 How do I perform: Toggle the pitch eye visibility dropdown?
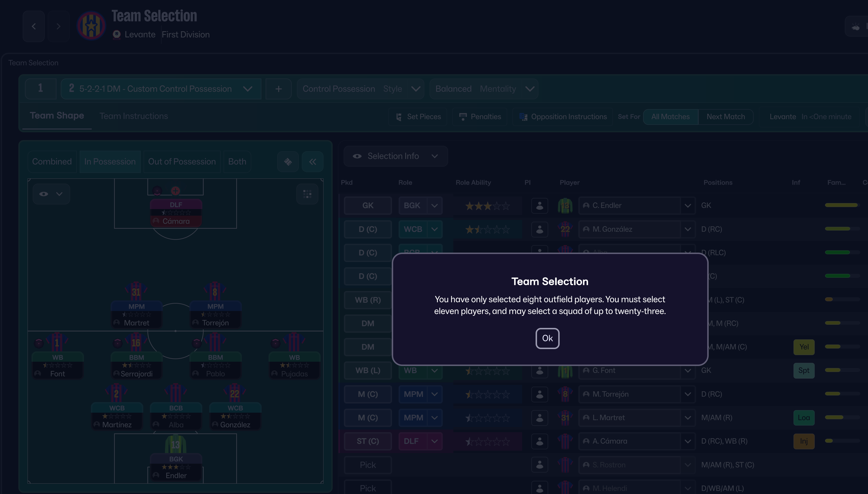point(51,194)
